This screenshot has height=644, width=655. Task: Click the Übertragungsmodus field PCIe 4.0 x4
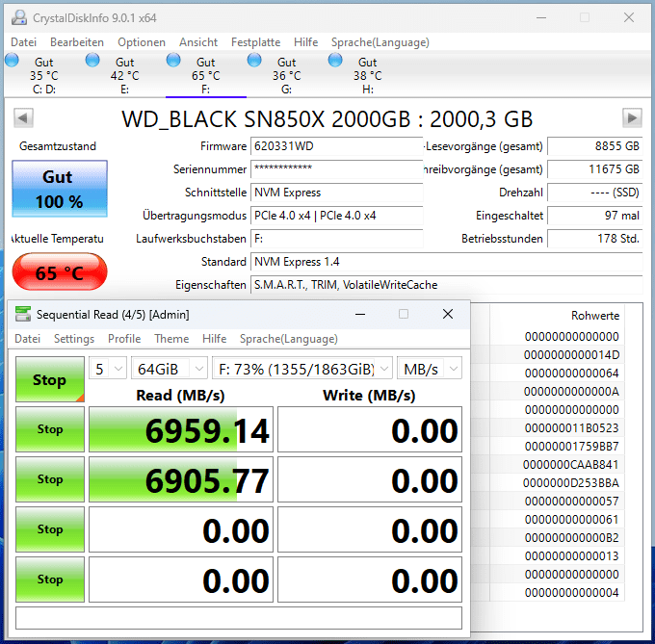(337, 216)
